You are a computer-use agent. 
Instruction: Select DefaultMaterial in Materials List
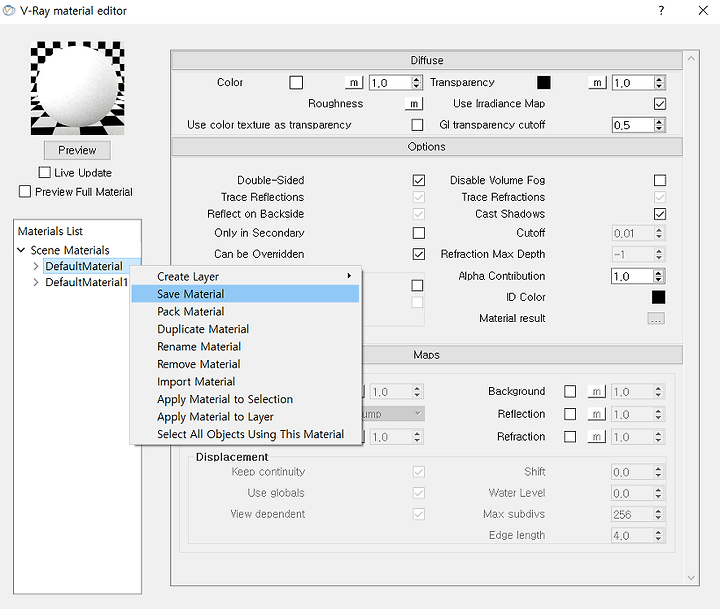(84, 266)
